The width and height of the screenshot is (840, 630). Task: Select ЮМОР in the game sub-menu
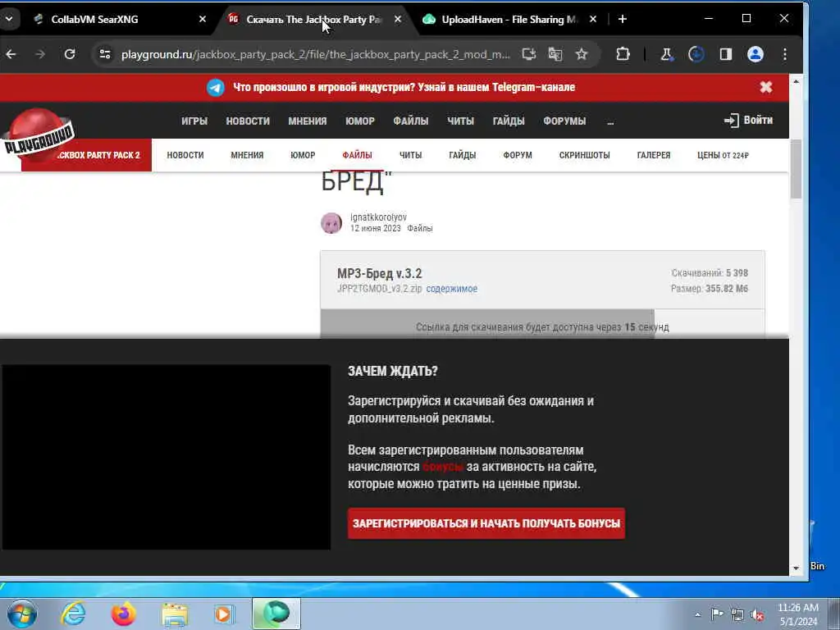(303, 155)
